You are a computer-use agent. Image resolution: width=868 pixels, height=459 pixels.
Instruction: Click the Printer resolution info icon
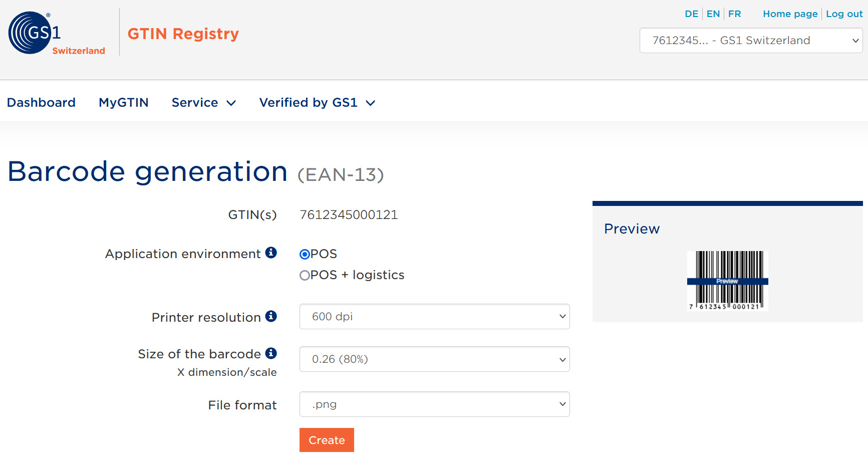(271, 317)
